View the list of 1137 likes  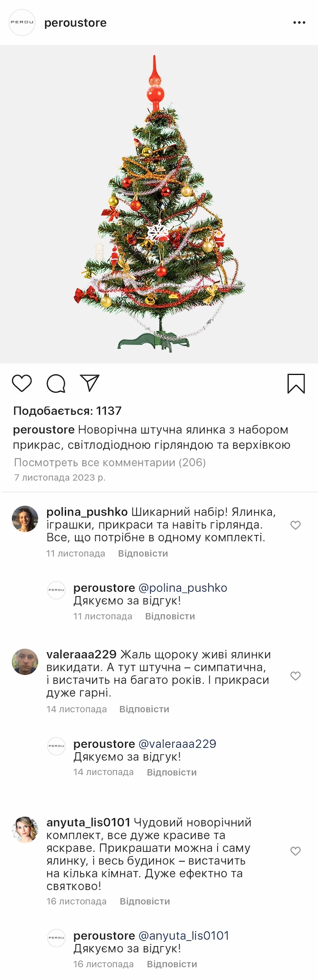click(68, 411)
